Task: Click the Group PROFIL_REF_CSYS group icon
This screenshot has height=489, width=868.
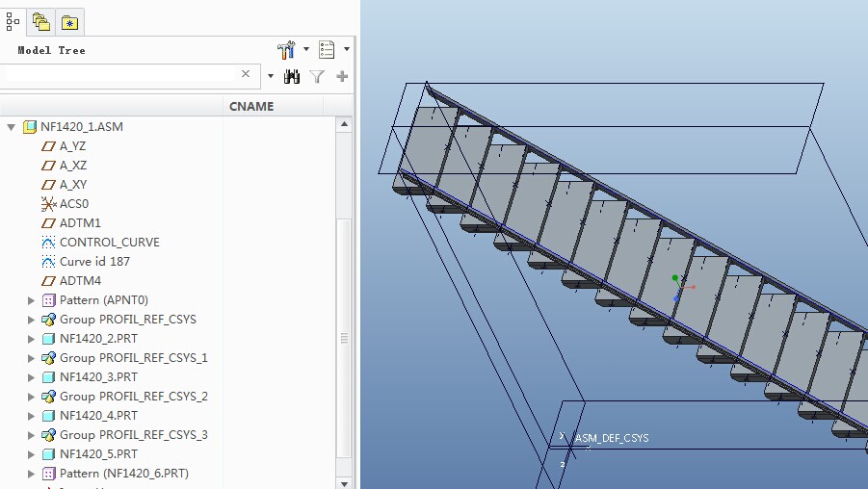Action: (x=49, y=320)
